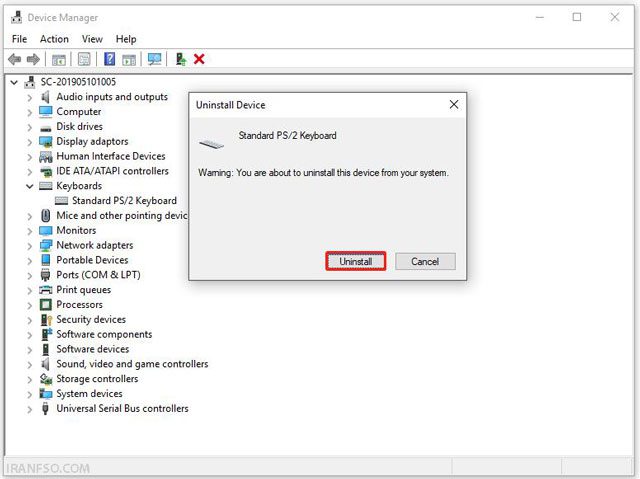Expand the System devices chevron
640x479 pixels.
[x=29, y=395]
